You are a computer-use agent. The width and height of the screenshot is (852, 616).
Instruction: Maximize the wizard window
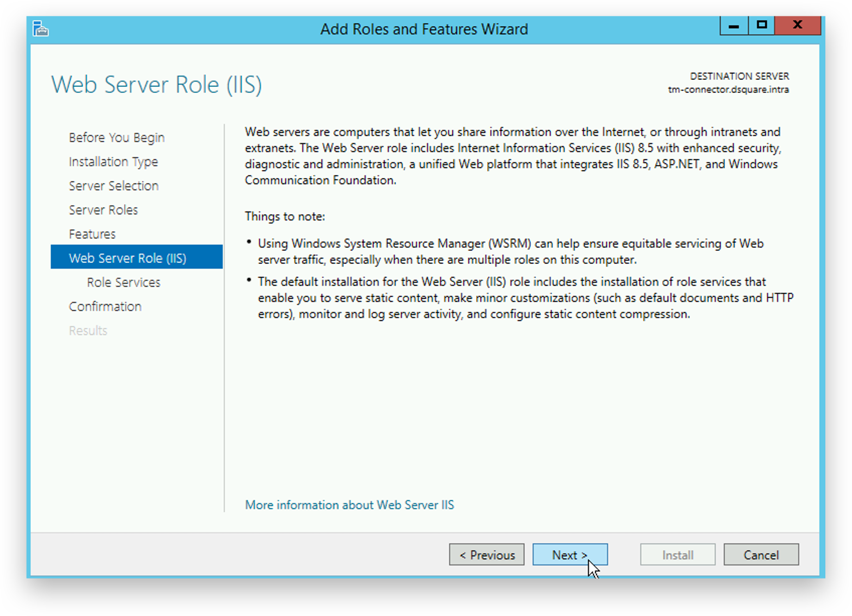(x=761, y=26)
